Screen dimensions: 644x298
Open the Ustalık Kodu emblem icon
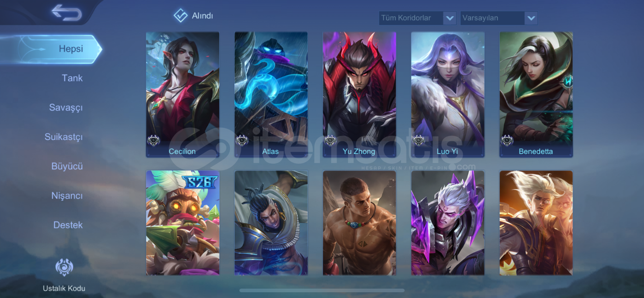coord(64,267)
